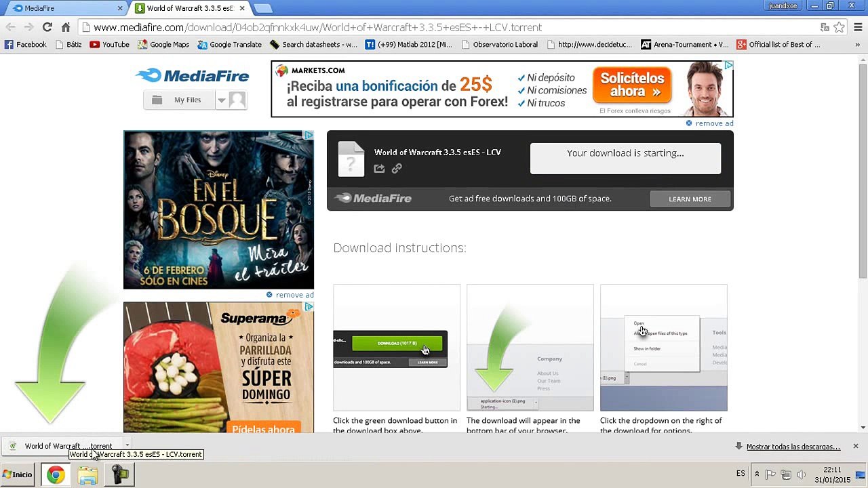Image resolution: width=868 pixels, height=488 pixels.
Task: Open the Search datasheets bookmark
Action: point(313,45)
